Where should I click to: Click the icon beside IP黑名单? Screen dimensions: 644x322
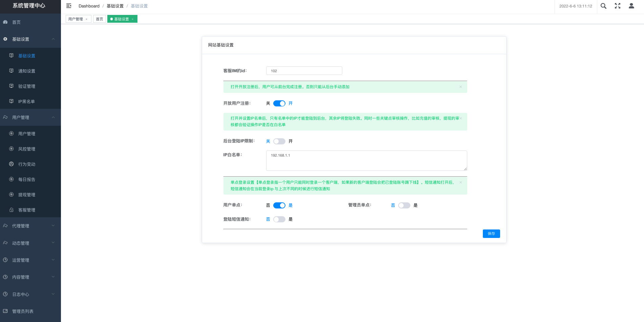coord(12,101)
